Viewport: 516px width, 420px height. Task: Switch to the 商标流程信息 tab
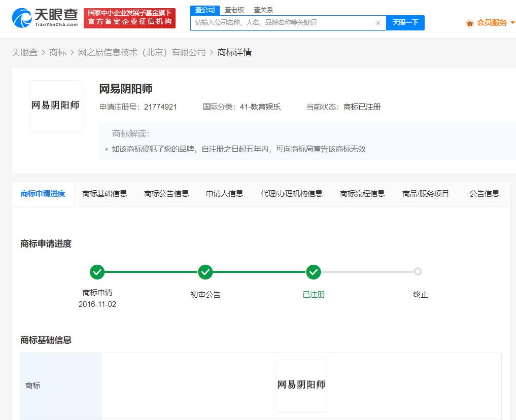(362, 194)
